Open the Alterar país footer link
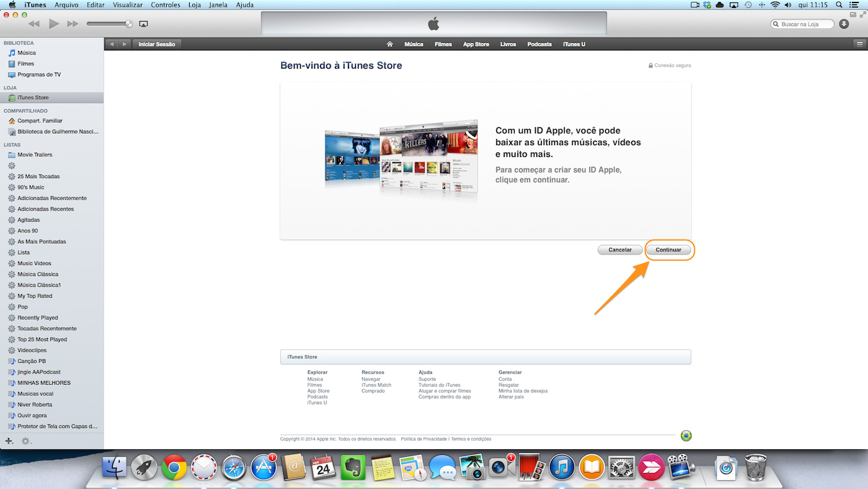The image size is (868, 489). click(x=511, y=397)
